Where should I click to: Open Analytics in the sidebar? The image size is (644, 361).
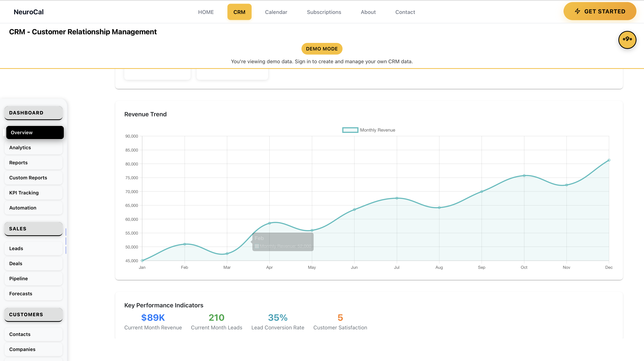coord(34,148)
